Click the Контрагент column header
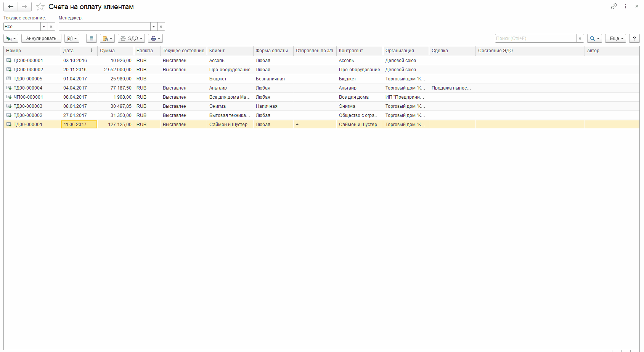 click(360, 51)
